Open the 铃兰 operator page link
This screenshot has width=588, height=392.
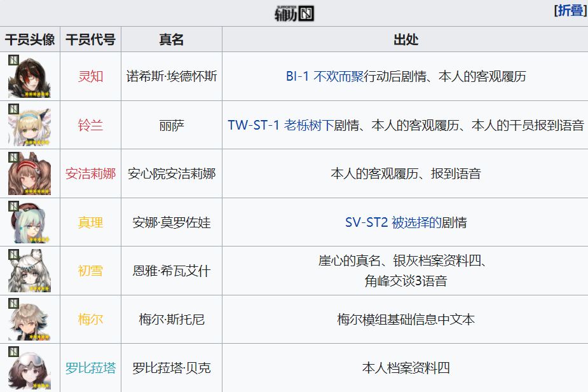pos(90,125)
